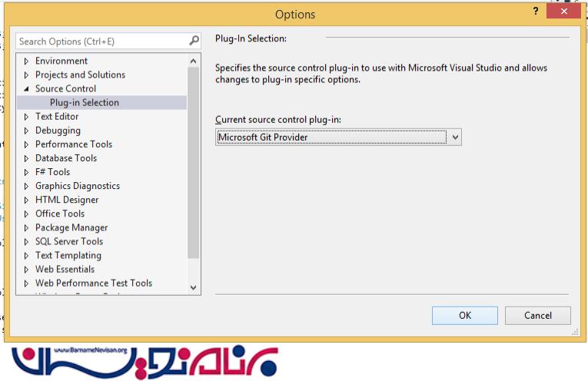Choose the HTML Designer category
Viewport: 588px width, 381px height.
pos(67,200)
